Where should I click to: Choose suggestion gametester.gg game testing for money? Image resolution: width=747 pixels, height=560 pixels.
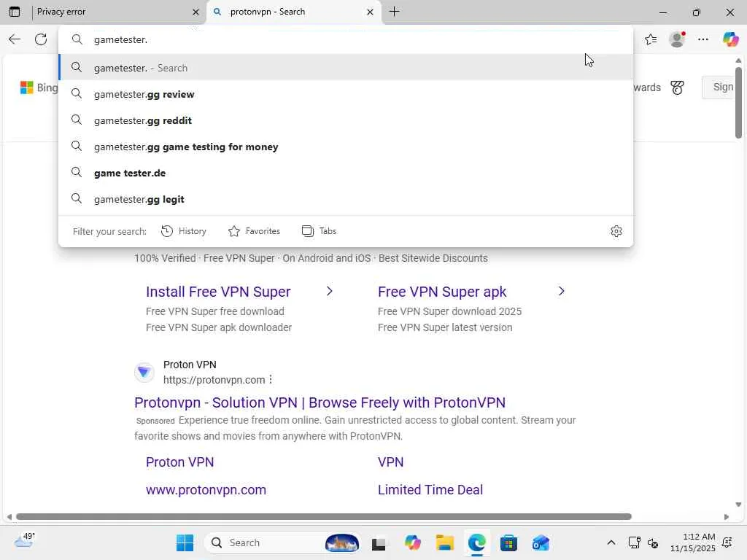coord(346,147)
